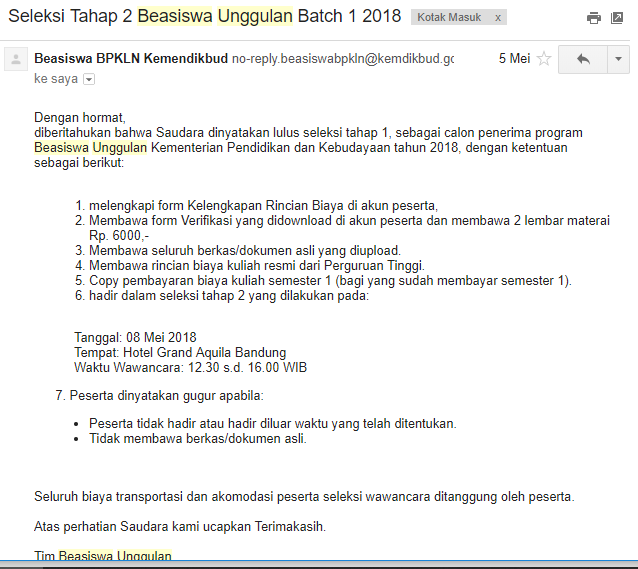Click item 1 'melengkapi form Kelengkapan Rincian Biaya'
This screenshot has width=638, height=569.
[x=263, y=206]
